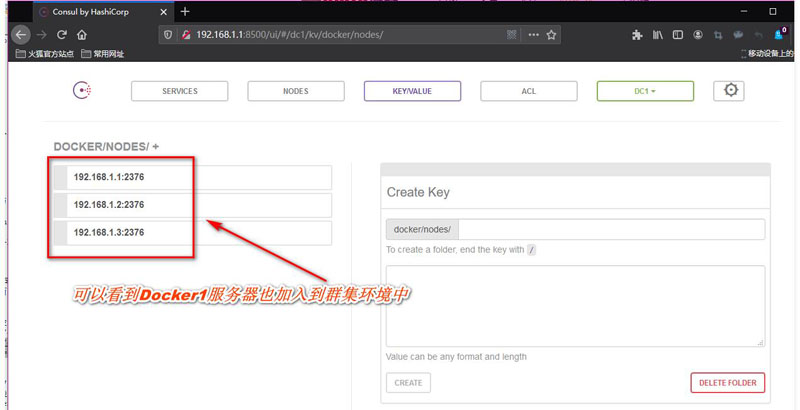Open the extensions puzzle piece icon

tap(637, 35)
